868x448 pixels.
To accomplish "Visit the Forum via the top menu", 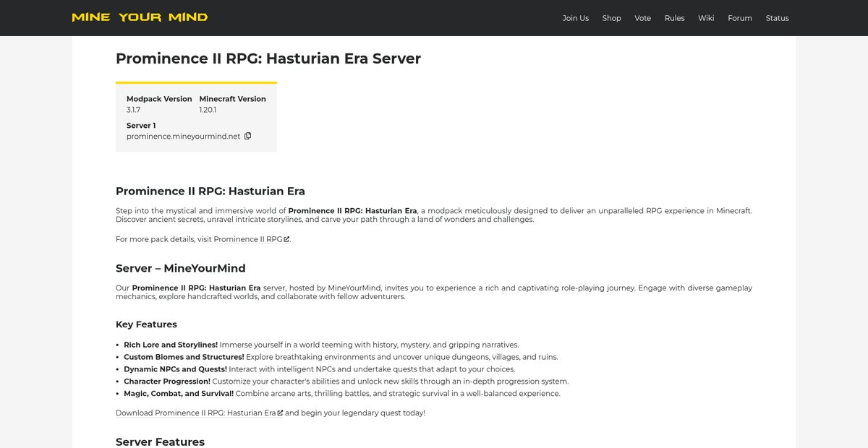I will point(740,18).
